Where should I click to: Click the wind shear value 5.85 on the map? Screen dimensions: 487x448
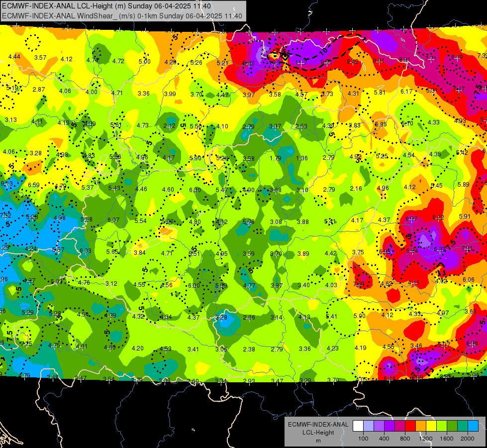coord(381,124)
